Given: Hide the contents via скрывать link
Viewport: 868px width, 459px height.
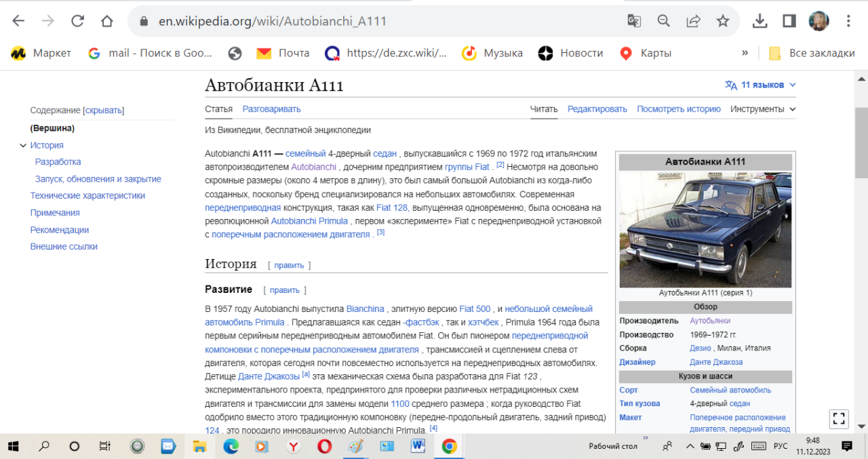Looking at the screenshot, I should click(104, 110).
